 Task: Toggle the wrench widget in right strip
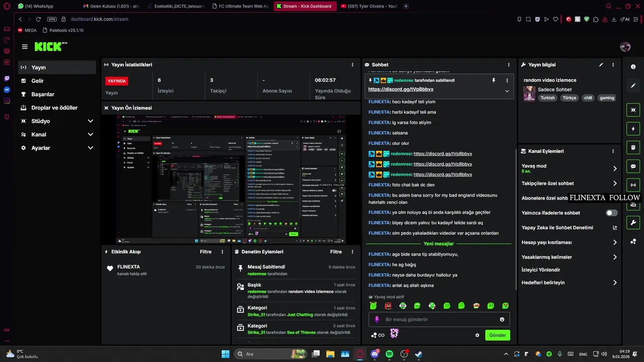(633, 223)
